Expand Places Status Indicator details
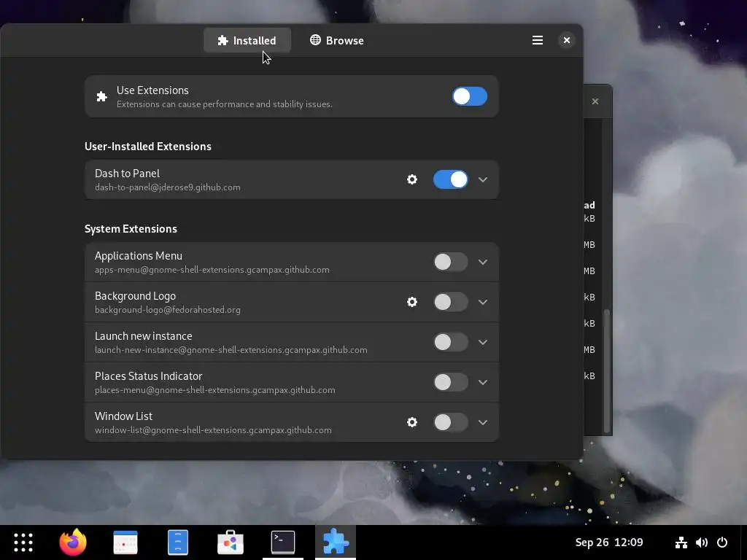The height and width of the screenshot is (560, 747). coord(483,382)
